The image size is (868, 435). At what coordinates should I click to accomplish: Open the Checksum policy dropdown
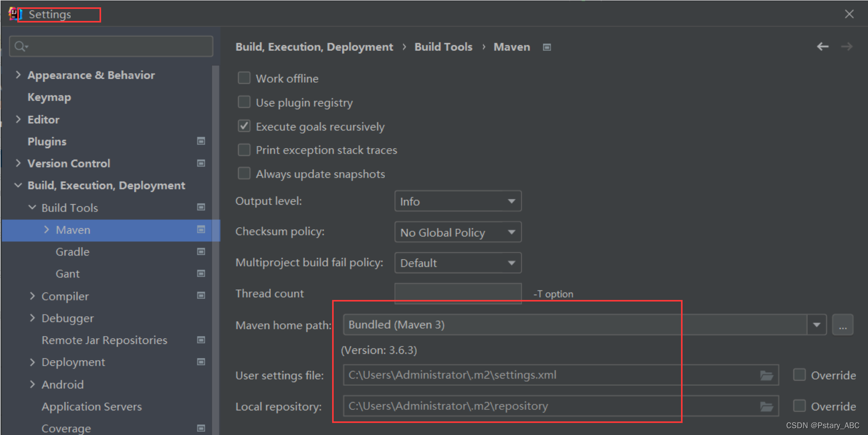(x=458, y=232)
